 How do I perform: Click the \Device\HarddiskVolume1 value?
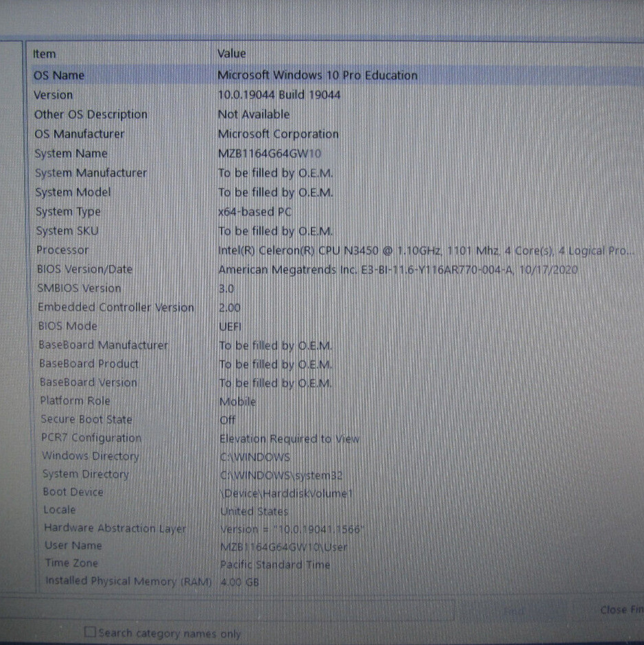pyautogui.click(x=286, y=493)
